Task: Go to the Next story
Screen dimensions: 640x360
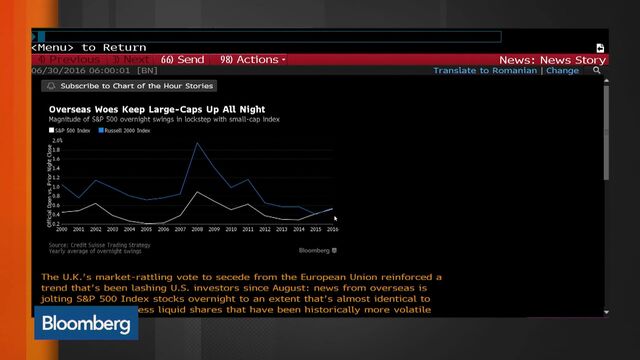Action: [x=131, y=60]
